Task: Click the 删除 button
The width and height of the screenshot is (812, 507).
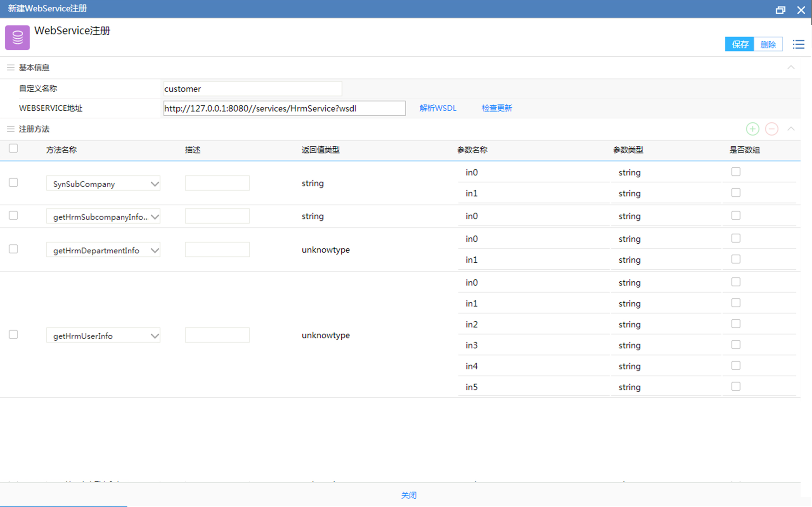Action: coord(768,44)
